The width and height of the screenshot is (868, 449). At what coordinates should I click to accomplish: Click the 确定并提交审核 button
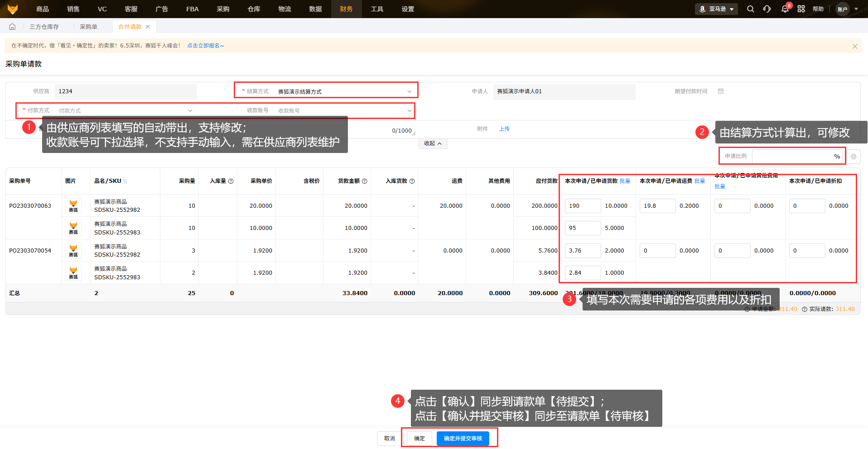click(463, 438)
